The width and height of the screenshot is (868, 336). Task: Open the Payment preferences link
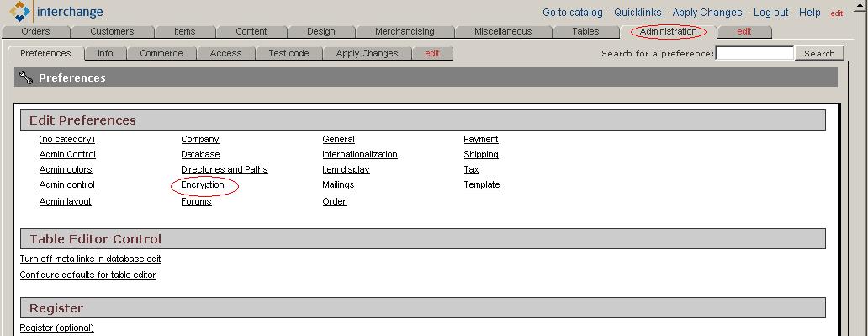(481, 139)
